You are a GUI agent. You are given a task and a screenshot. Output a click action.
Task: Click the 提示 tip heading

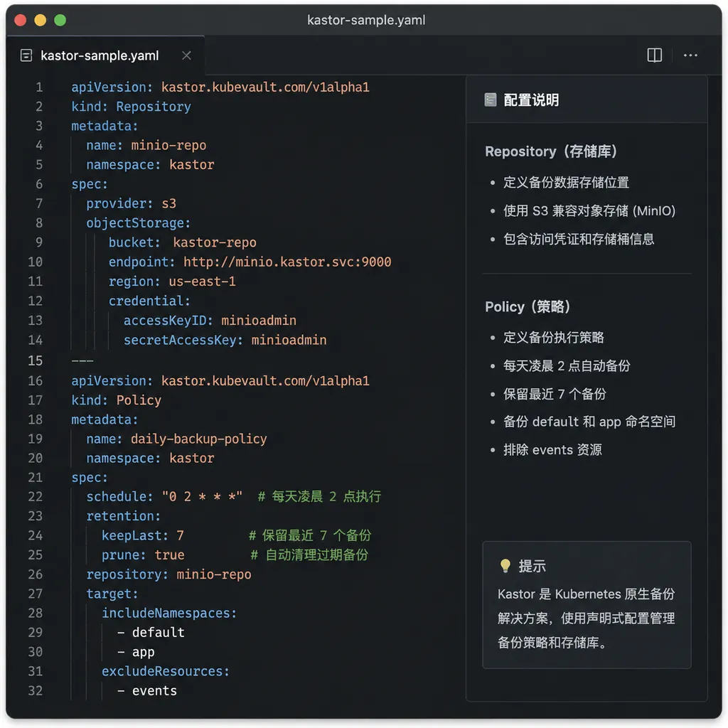532,566
